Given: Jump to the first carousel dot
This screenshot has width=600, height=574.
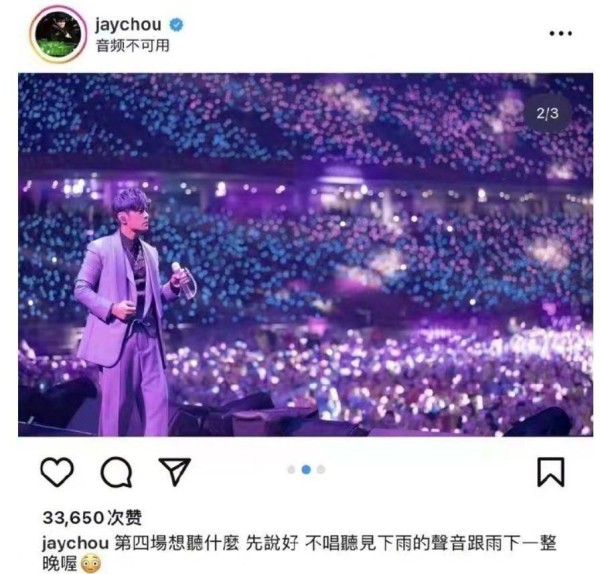Looking at the screenshot, I should (291, 469).
